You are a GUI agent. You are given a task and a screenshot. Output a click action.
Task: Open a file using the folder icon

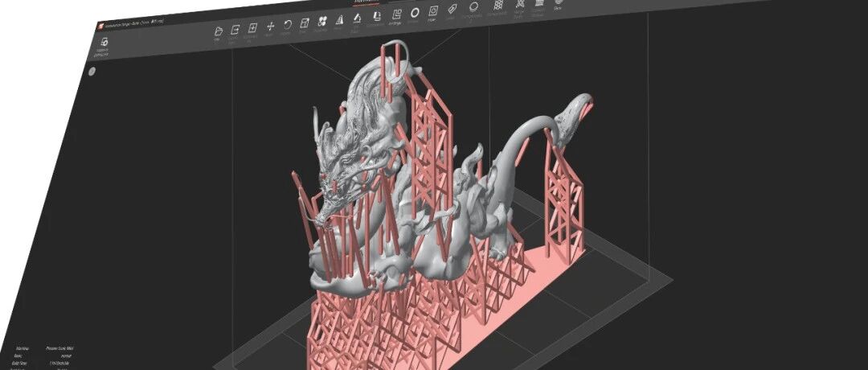(x=219, y=31)
